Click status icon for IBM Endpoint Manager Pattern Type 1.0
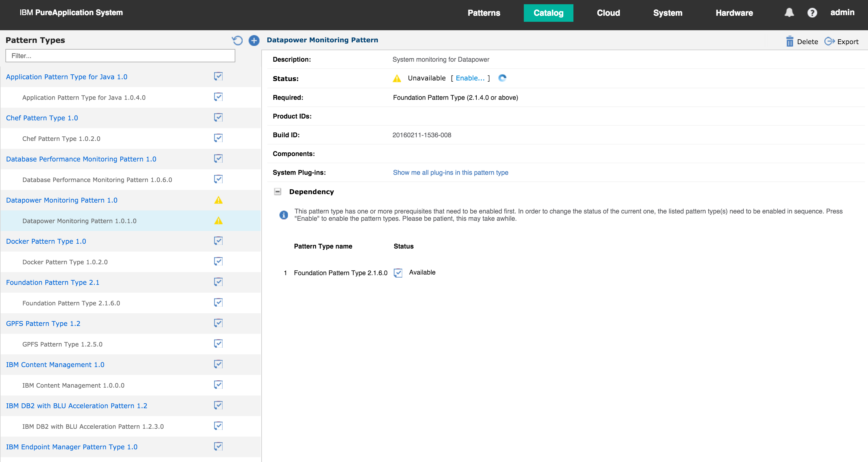 (218, 446)
